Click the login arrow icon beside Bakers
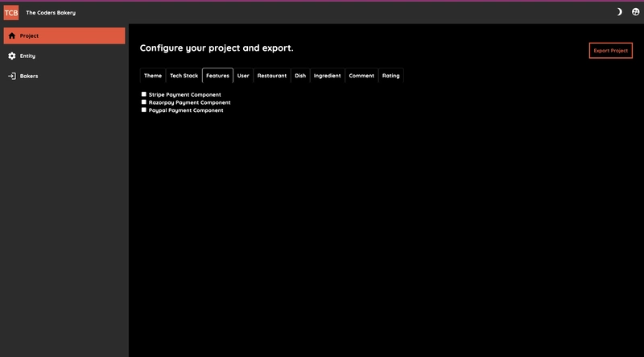The width and height of the screenshot is (644, 357). [x=12, y=76]
